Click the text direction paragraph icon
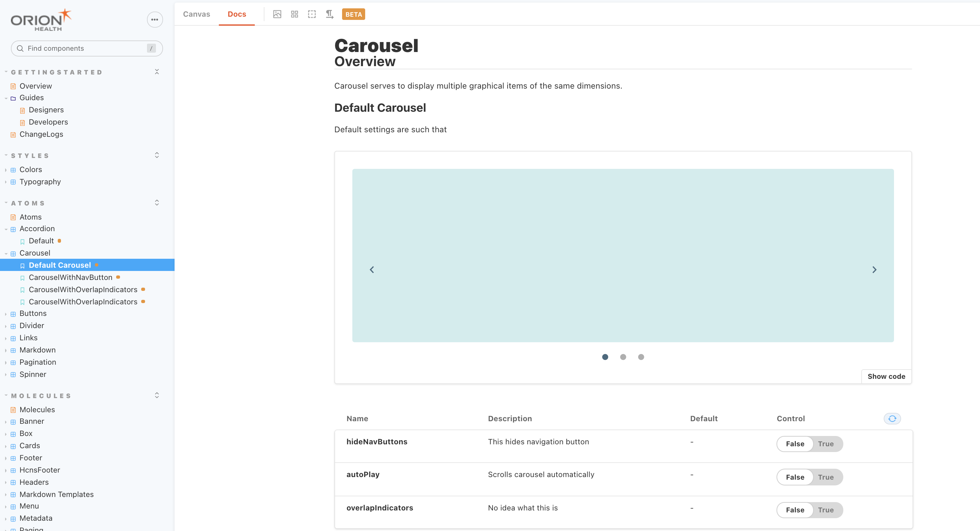This screenshot has width=980, height=531. point(330,14)
